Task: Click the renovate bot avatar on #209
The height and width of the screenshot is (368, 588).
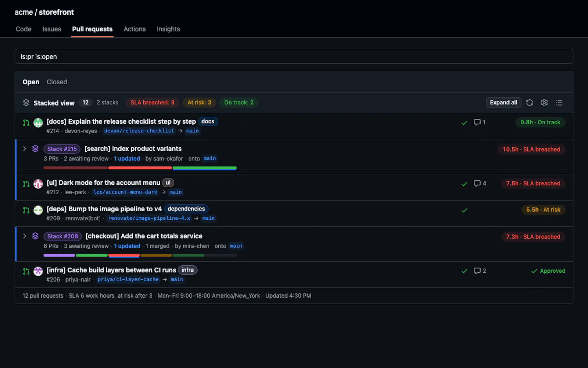Action: (38, 210)
